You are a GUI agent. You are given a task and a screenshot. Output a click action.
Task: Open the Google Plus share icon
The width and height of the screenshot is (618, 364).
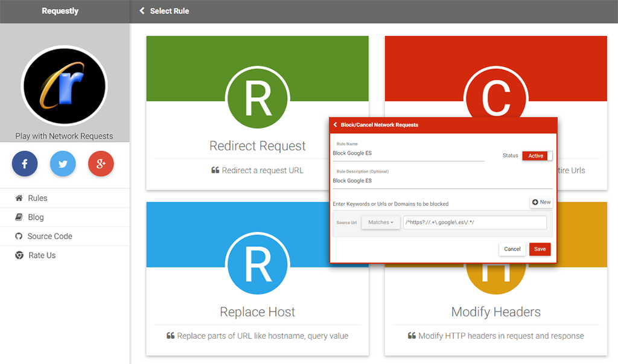click(x=101, y=164)
